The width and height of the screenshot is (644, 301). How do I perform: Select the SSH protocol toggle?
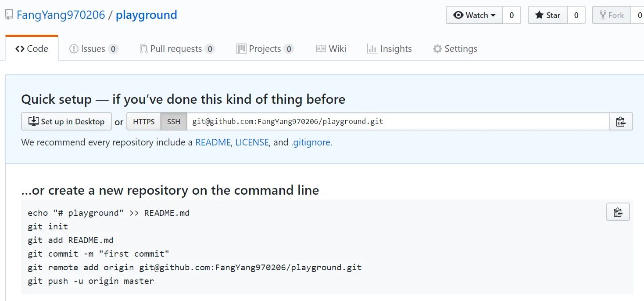click(174, 122)
